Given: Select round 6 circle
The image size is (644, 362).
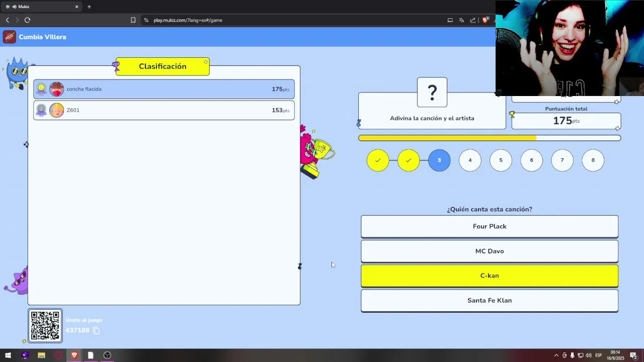Looking at the screenshot, I should click(x=531, y=160).
